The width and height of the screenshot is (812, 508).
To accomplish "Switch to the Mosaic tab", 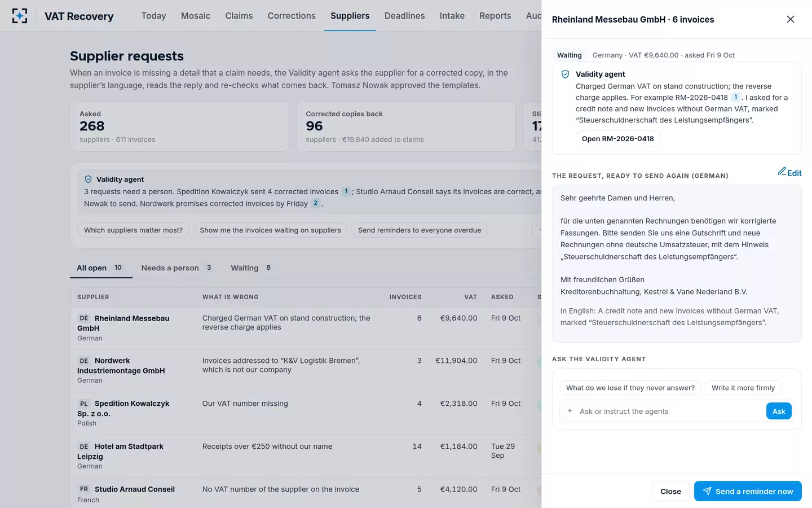I will tap(196, 16).
